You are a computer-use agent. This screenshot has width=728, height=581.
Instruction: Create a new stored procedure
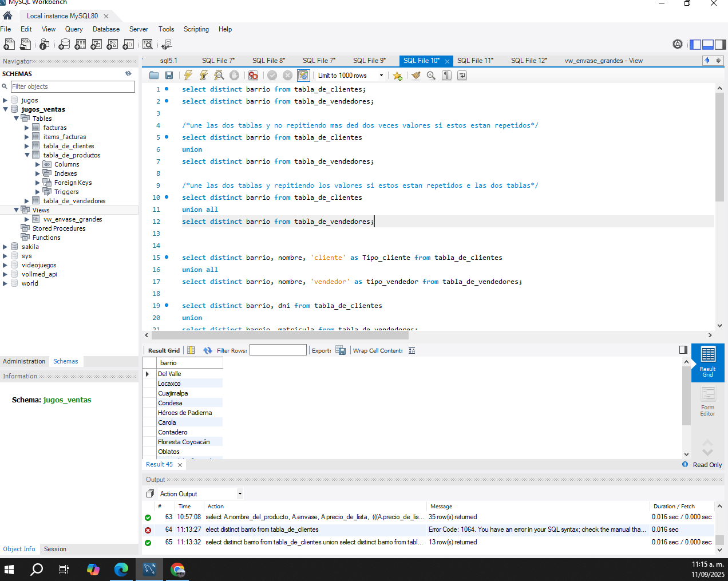point(113,44)
